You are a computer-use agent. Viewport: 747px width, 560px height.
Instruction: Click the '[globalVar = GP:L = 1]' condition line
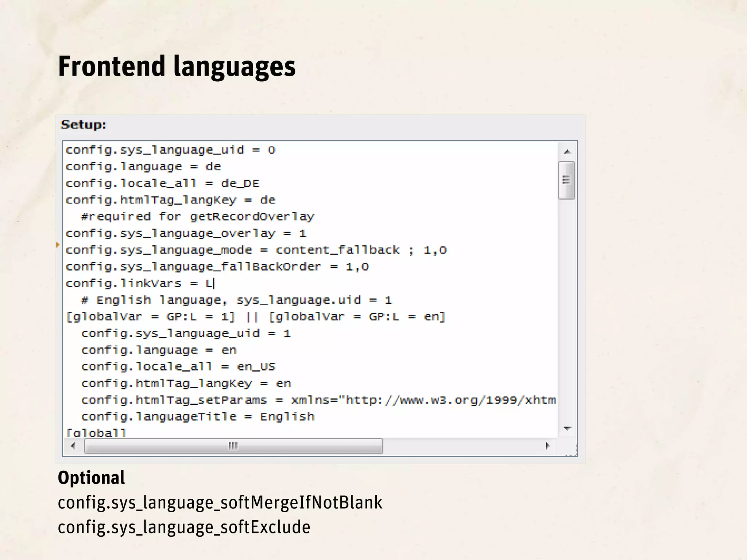(256, 316)
